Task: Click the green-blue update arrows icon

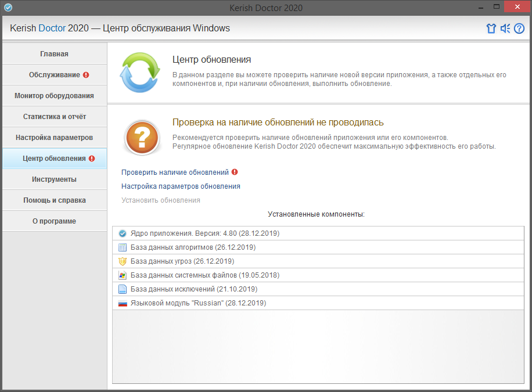Action: [x=139, y=73]
